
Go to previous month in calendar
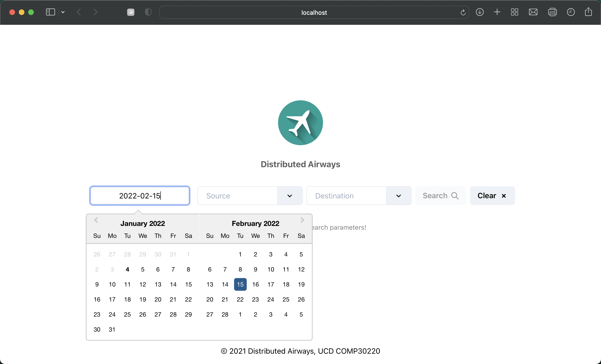[x=96, y=220]
